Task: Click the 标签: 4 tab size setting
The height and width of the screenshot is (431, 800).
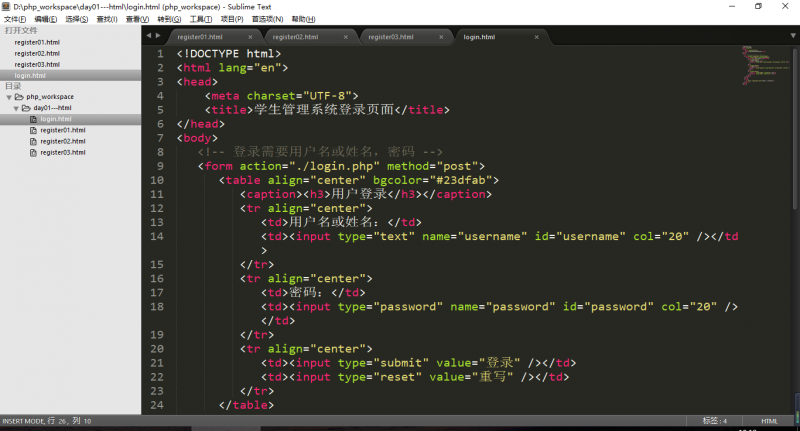Action: [x=715, y=421]
